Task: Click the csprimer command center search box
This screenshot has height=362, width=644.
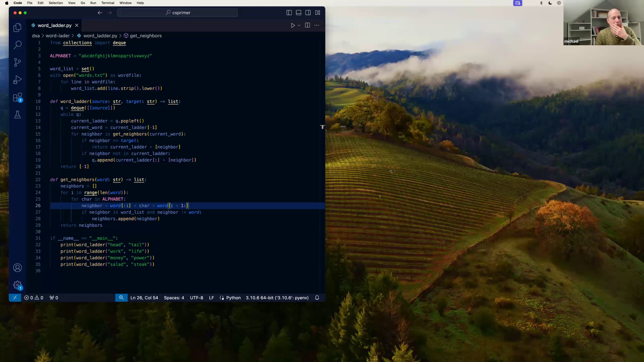Action: 177,13
